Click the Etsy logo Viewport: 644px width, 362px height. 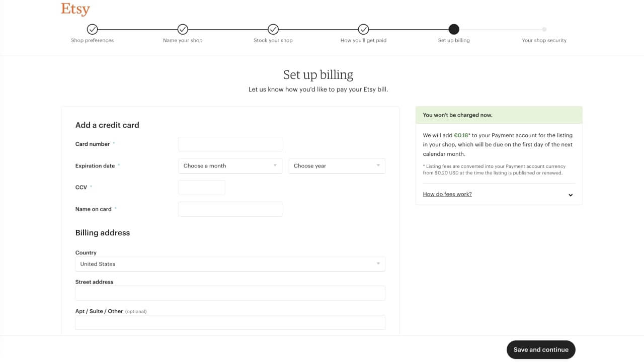(75, 9)
